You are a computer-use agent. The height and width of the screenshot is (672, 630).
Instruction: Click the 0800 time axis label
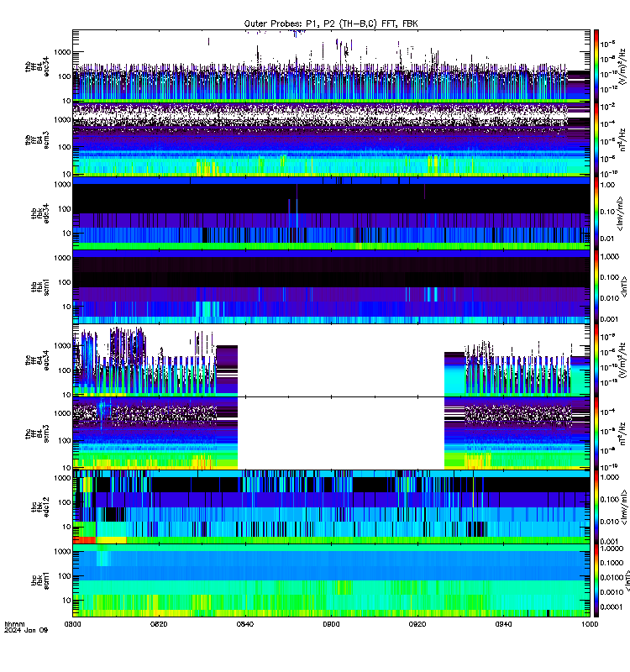pos(72,624)
